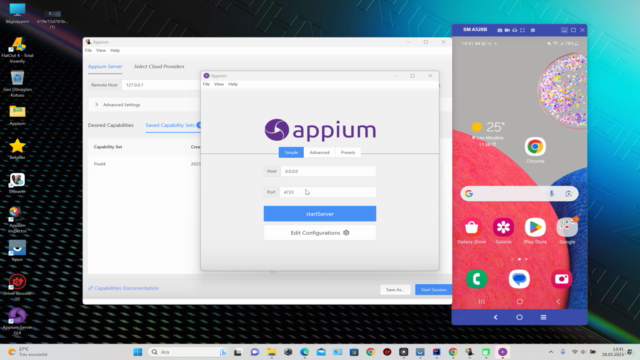Switch to the Presets tab
The height and width of the screenshot is (360, 640).
pos(348,152)
